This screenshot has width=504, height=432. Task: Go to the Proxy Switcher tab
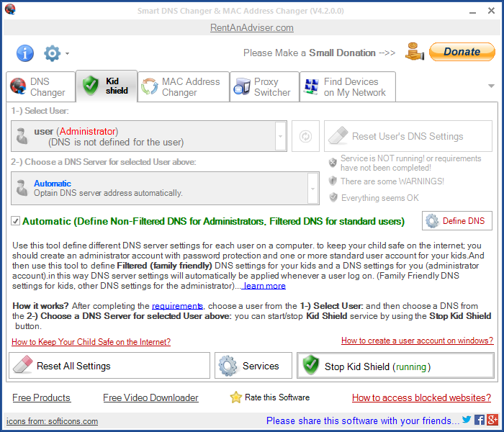[x=264, y=87]
